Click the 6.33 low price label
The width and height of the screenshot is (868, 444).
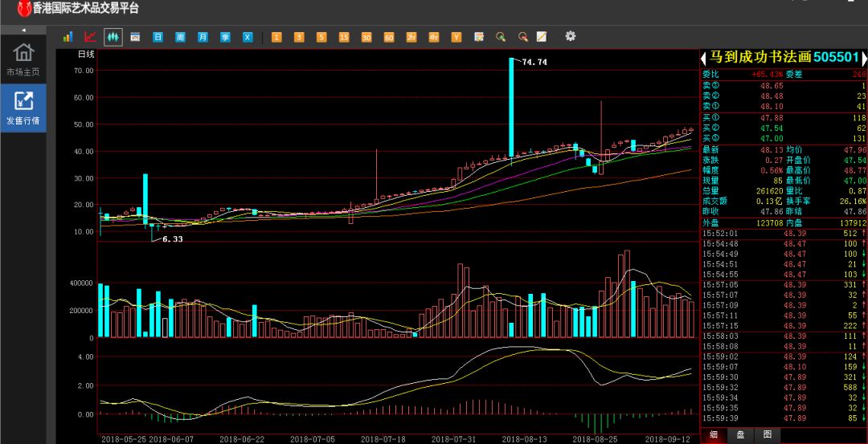173,239
